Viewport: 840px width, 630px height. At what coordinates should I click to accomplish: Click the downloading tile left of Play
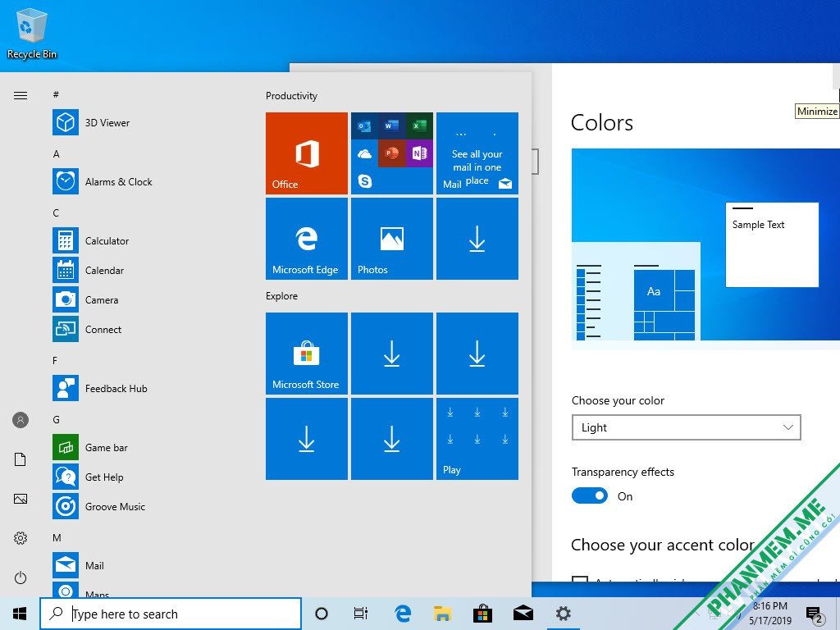[391, 439]
